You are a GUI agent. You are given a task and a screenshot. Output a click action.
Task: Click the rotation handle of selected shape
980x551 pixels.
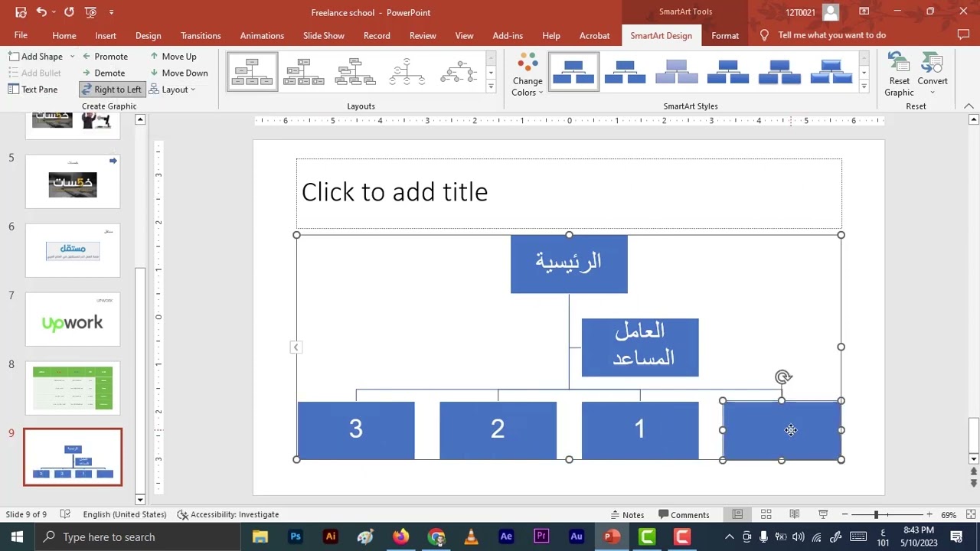tap(782, 377)
